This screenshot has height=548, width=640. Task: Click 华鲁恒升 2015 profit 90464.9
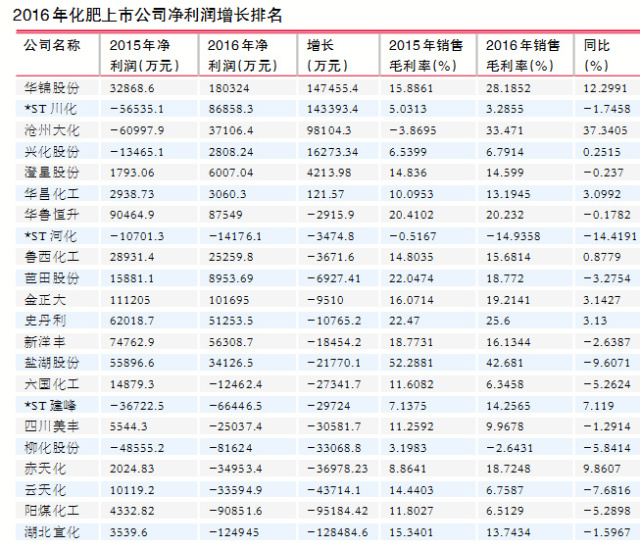132,215
